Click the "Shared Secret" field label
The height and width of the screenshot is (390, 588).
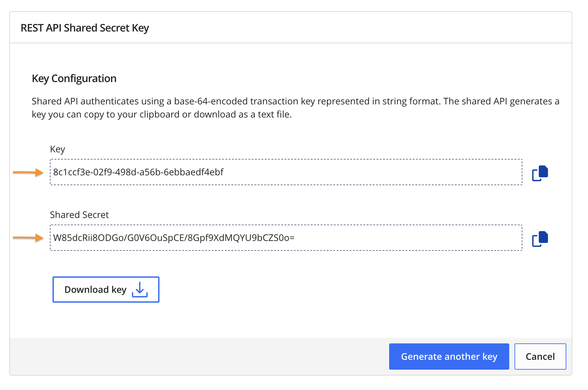point(79,215)
